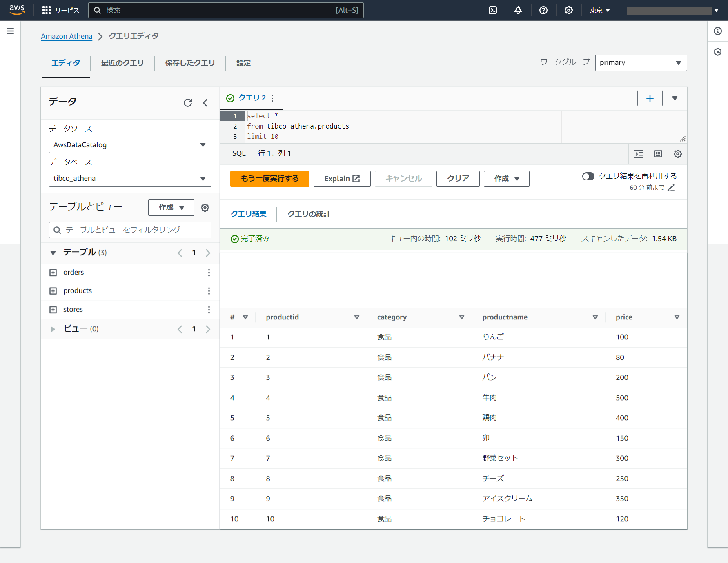Click もう一度実行する button

click(x=270, y=179)
